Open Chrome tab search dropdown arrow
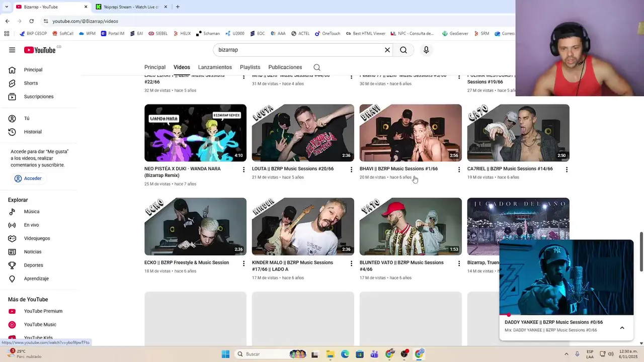Viewport: 644px width, 362px height. [x=6, y=7]
